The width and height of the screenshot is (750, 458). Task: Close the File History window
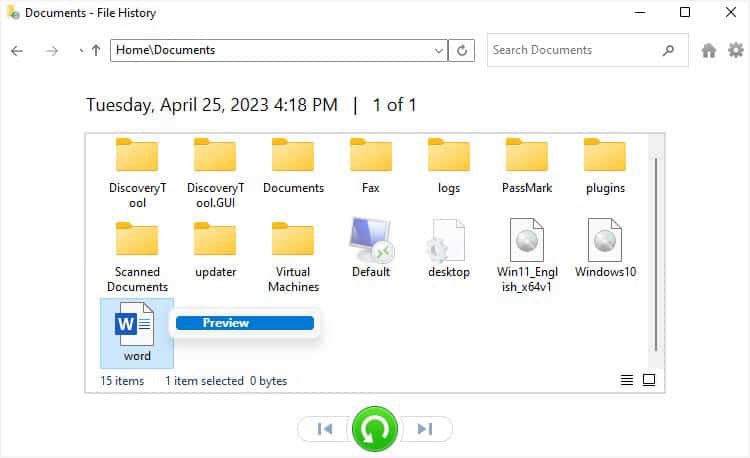tap(730, 12)
